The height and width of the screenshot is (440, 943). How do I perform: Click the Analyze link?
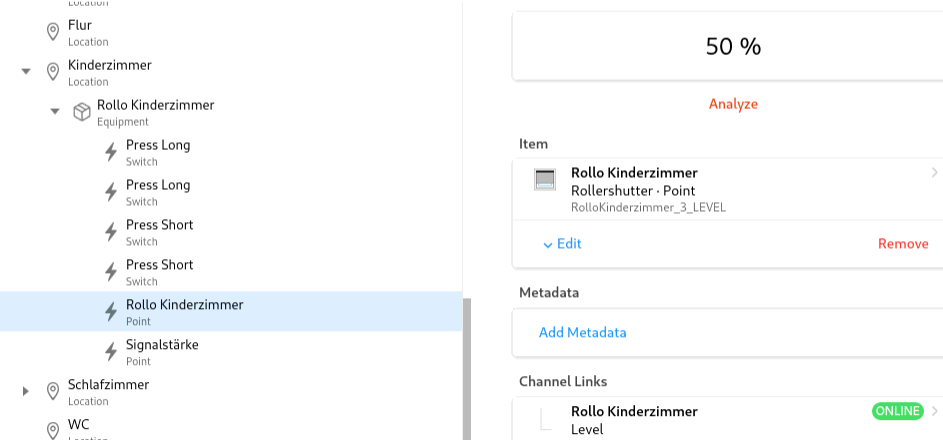point(733,104)
